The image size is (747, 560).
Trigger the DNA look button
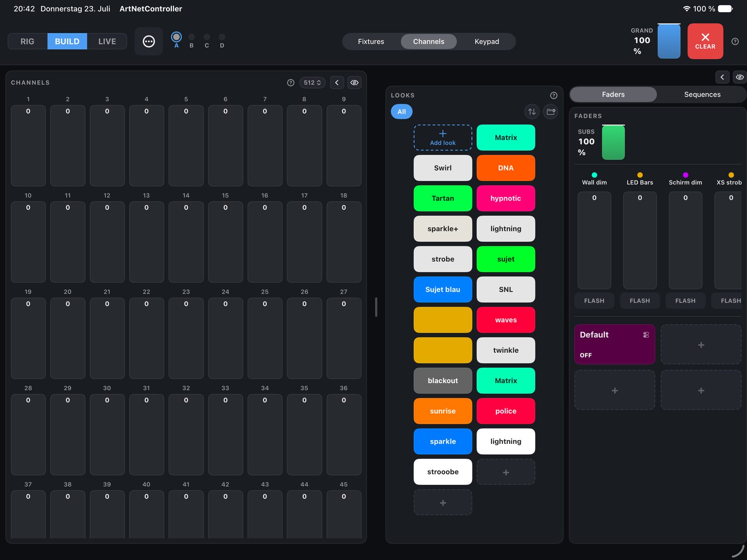(x=506, y=168)
